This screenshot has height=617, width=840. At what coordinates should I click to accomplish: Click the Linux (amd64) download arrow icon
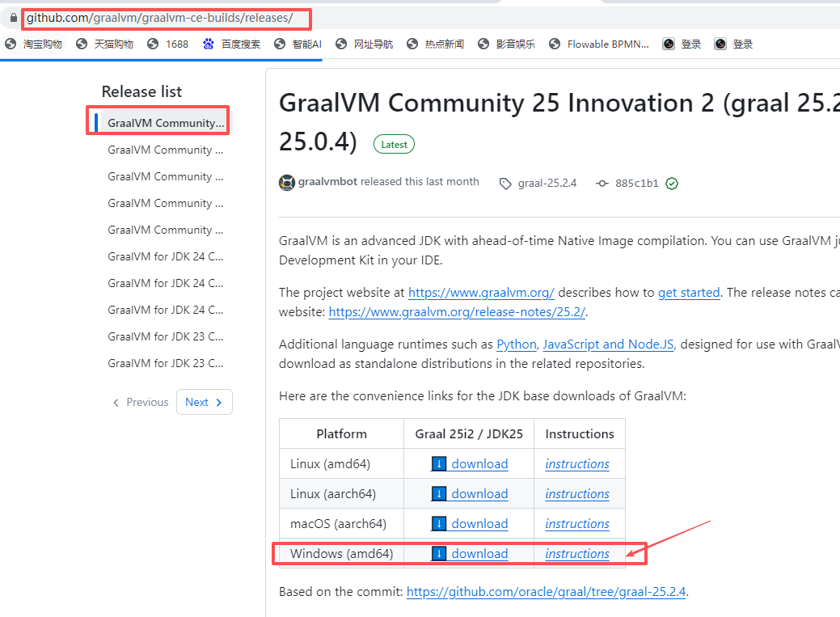tap(439, 463)
